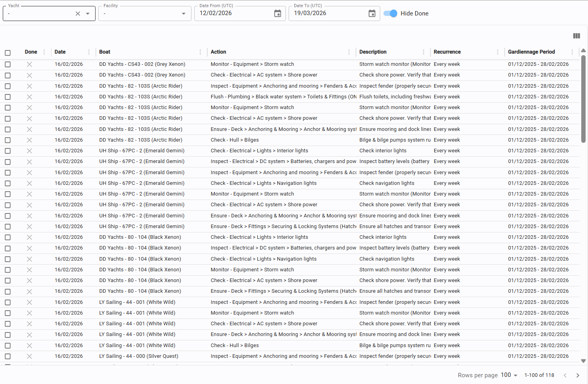Turn off the Hide Done toggle

[x=391, y=13]
